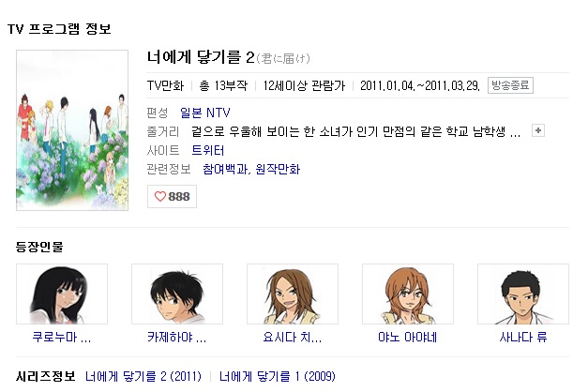Viewport: 588px width, 392px height.
Task: Open the 트위터 site link
Action: [x=208, y=150]
